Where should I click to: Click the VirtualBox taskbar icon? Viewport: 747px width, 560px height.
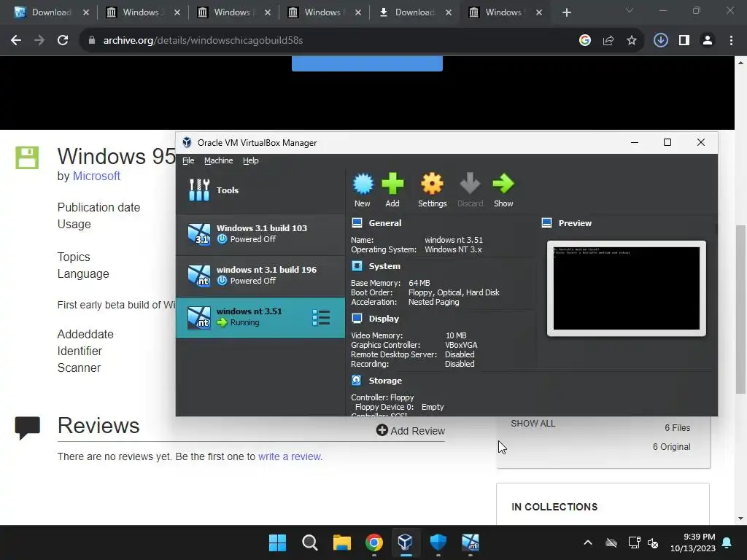(406, 542)
